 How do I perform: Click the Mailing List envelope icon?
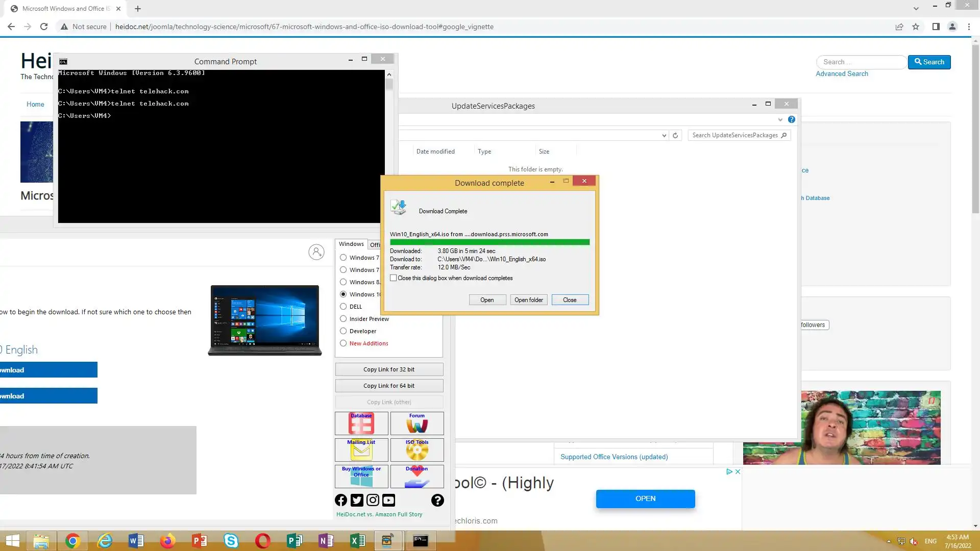click(361, 450)
